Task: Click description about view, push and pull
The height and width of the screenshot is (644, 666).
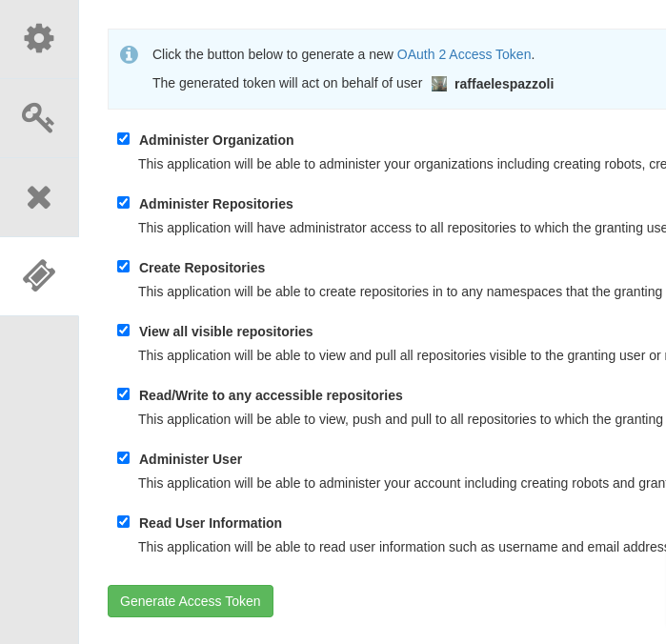Action: pyautogui.click(x=400, y=419)
